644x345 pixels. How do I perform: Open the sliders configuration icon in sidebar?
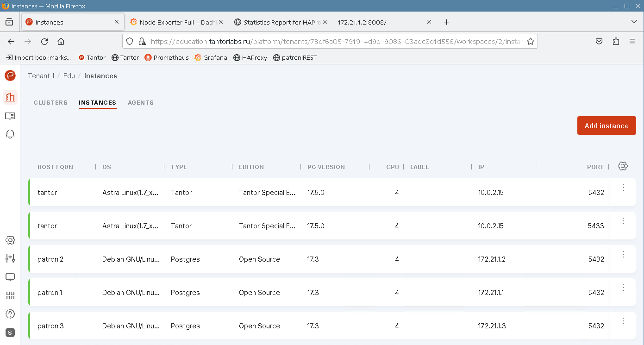click(x=10, y=258)
